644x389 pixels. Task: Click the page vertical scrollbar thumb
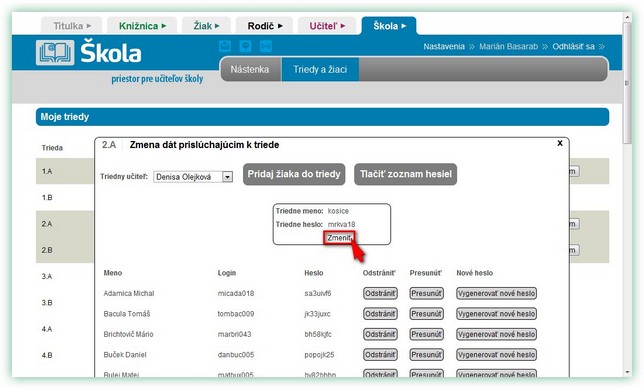[x=627, y=82]
